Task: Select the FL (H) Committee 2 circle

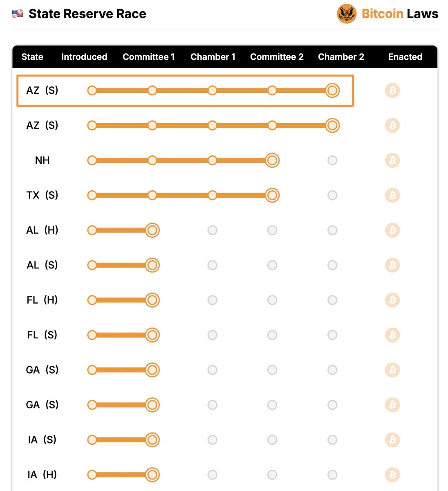Action: 272,300
